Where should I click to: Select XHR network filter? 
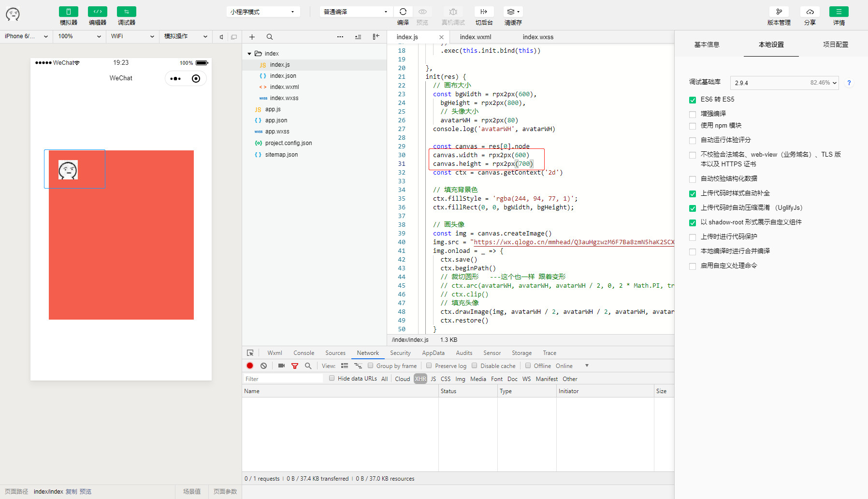[x=420, y=379]
